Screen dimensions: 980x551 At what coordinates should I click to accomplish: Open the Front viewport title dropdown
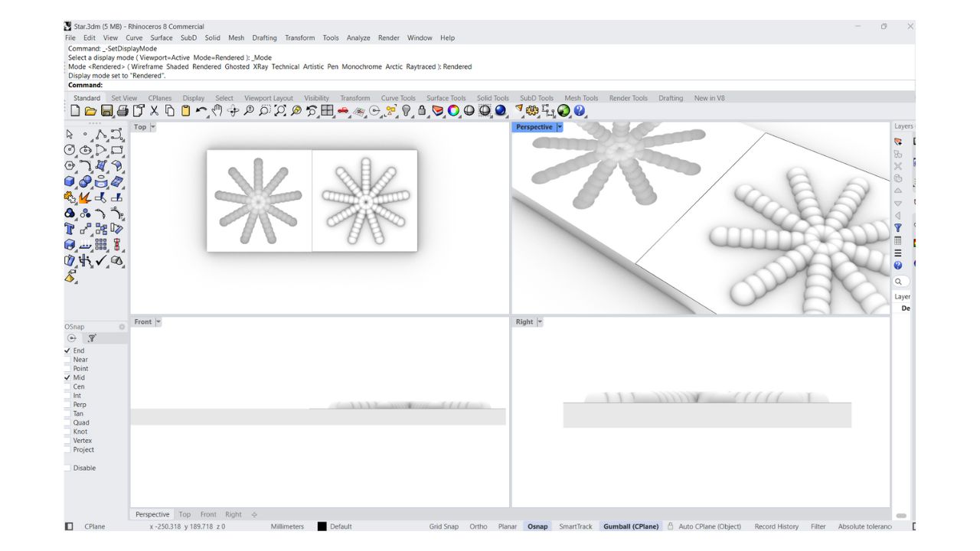click(x=158, y=321)
